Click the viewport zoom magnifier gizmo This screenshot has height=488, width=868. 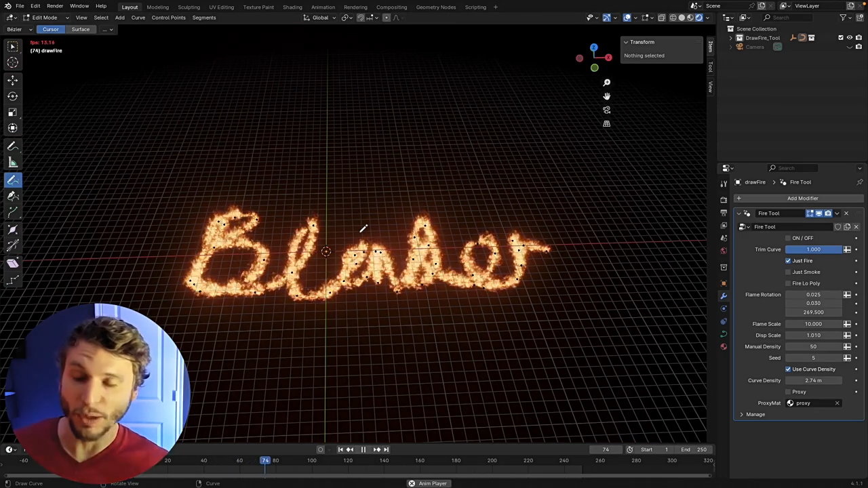[x=607, y=82]
